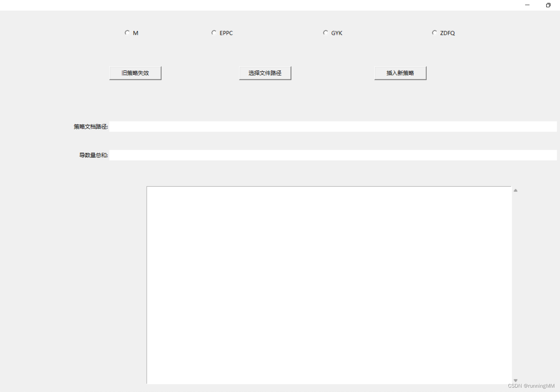560x392 pixels.
Task: Click the vertical scrollbar track
Action: [515, 283]
